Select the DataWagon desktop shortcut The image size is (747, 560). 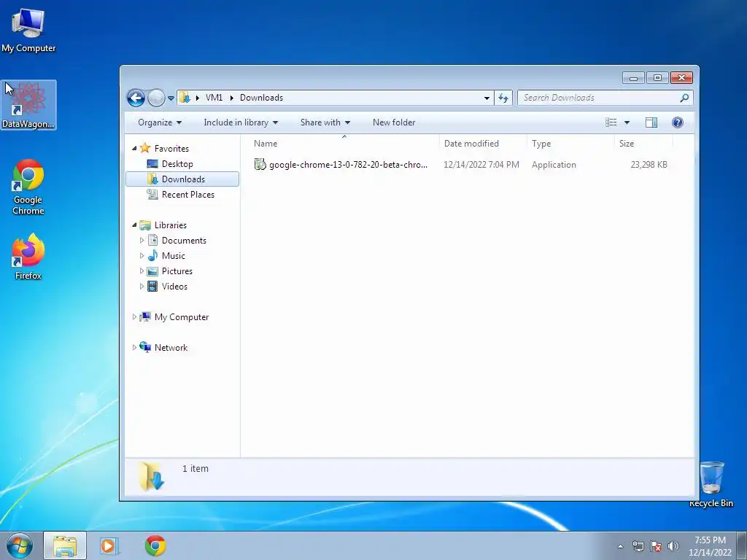click(x=28, y=105)
